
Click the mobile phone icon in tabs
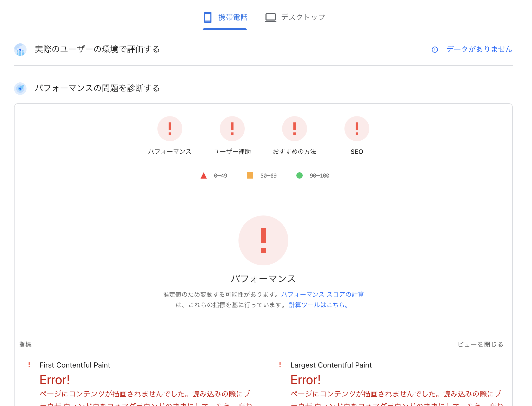[208, 17]
